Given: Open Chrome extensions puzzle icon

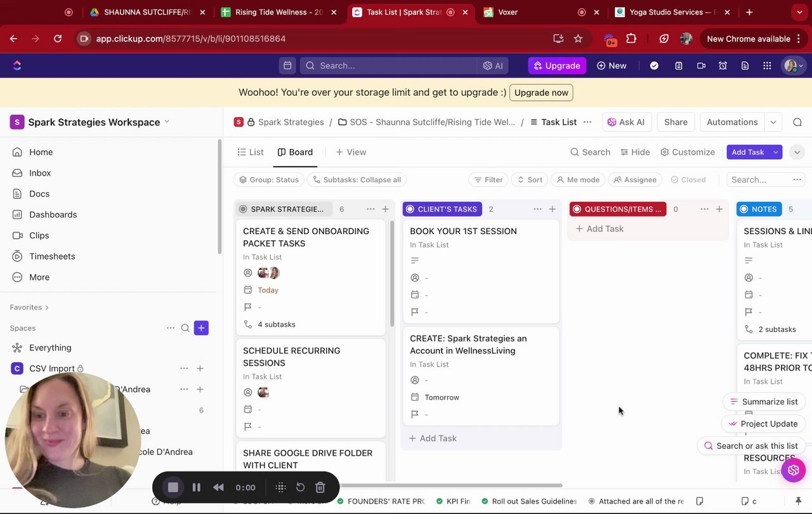Looking at the screenshot, I should pos(631,39).
